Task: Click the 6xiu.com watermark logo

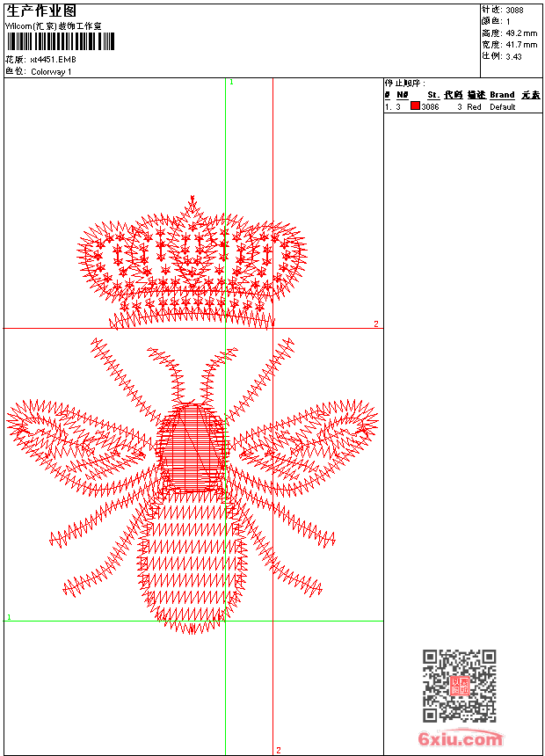Action: click(461, 739)
